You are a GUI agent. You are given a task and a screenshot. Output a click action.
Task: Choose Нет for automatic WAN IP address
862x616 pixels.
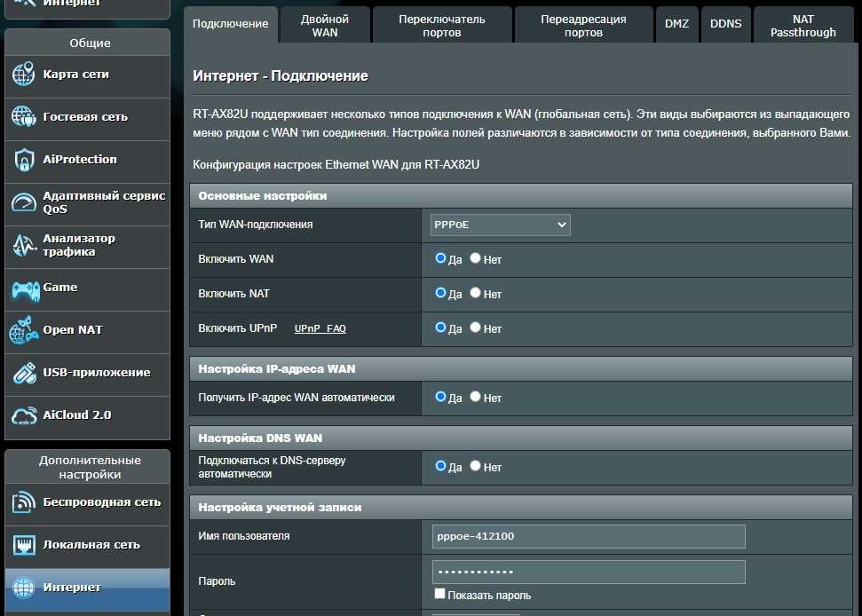pos(476,396)
